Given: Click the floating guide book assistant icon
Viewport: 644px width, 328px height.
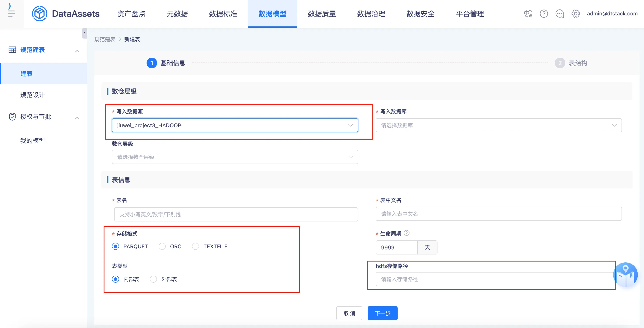Looking at the screenshot, I should (x=625, y=275).
